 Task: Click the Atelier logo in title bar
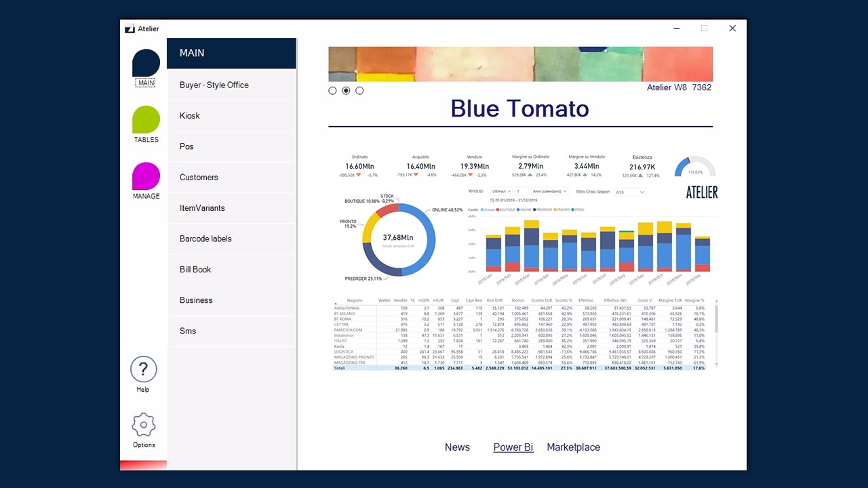pyautogui.click(x=130, y=28)
